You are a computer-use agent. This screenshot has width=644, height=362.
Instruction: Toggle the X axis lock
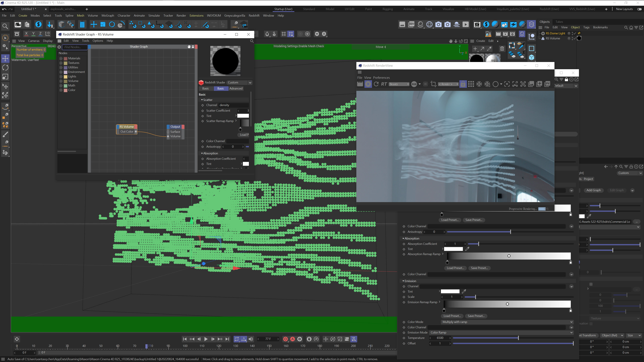(26, 34)
